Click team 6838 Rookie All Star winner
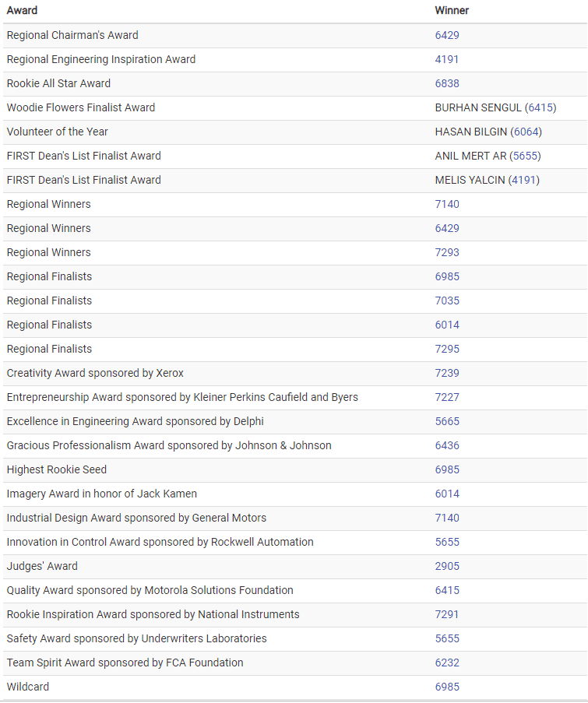The image size is (588, 703). point(447,84)
